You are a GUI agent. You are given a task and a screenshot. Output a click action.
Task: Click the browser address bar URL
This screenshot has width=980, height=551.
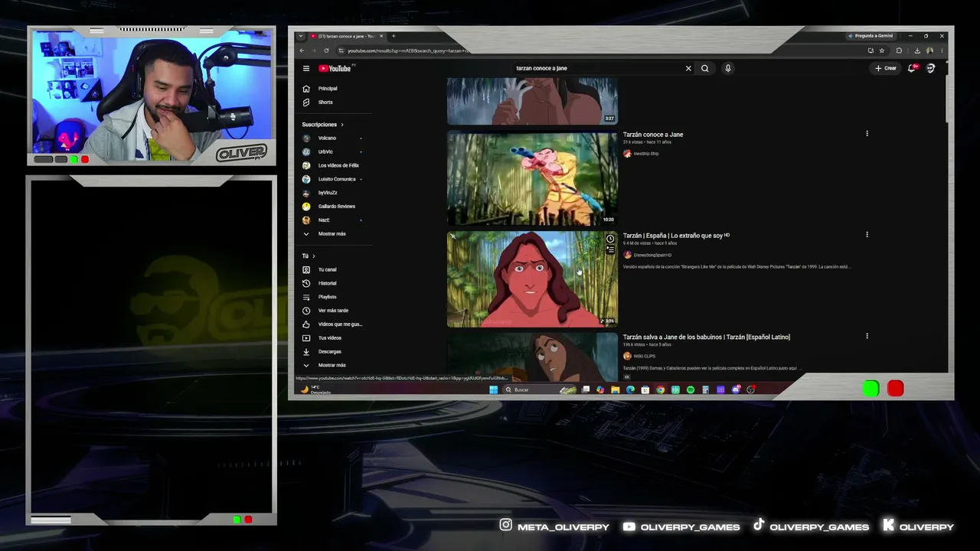click(408, 51)
